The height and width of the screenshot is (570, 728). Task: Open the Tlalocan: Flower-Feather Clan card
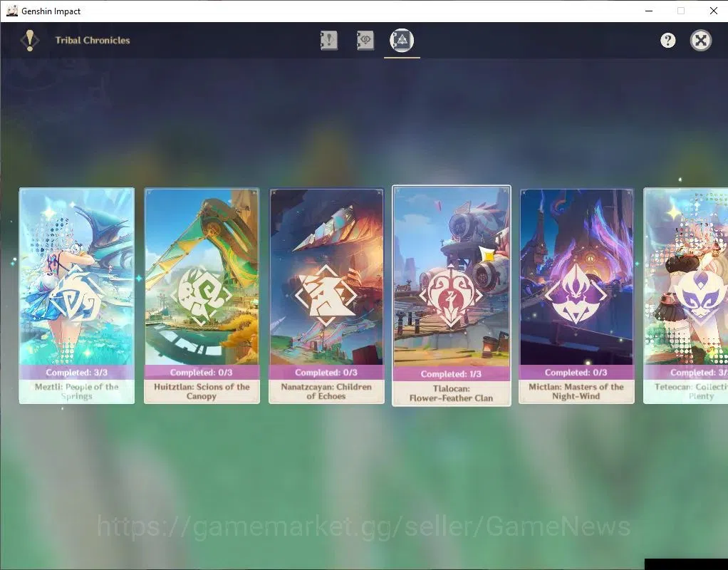point(452,296)
